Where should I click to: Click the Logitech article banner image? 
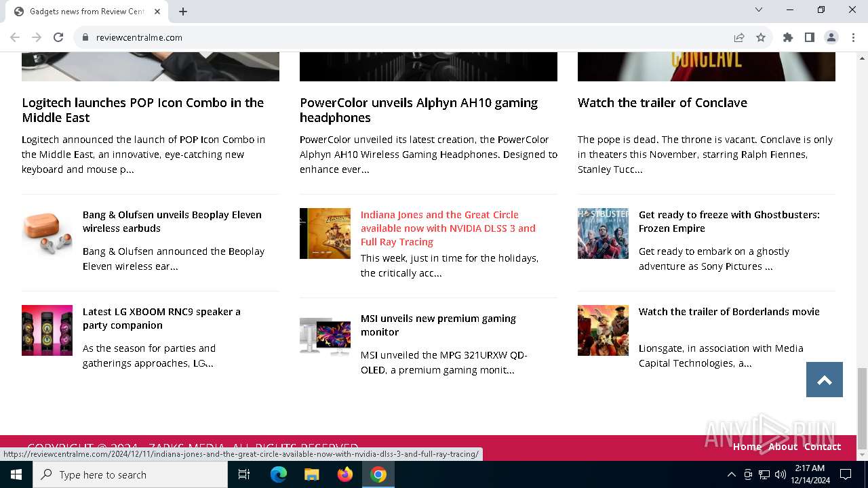click(x=151, y=66)
